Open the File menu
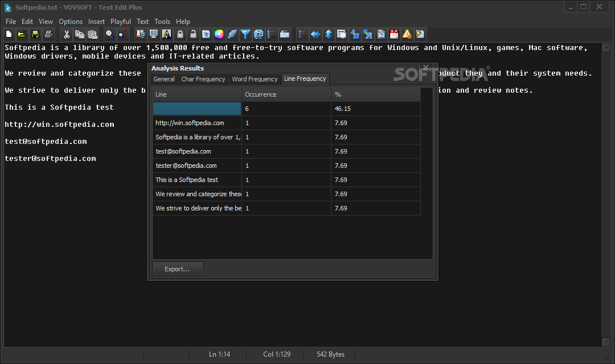Viewport: 615px width, 364px height. (11, 22)
